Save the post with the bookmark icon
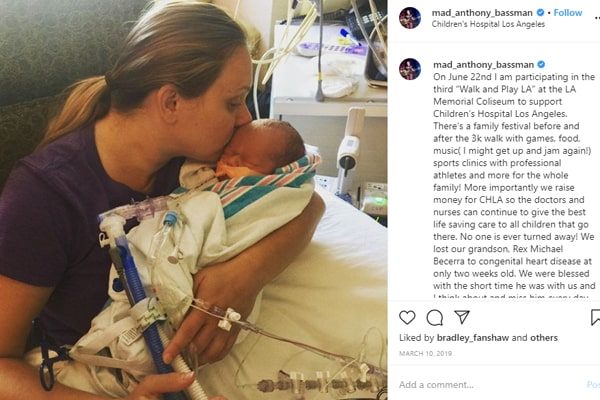Image resolution: width=600 pixels, height=400 pixels. click(595, 317)
